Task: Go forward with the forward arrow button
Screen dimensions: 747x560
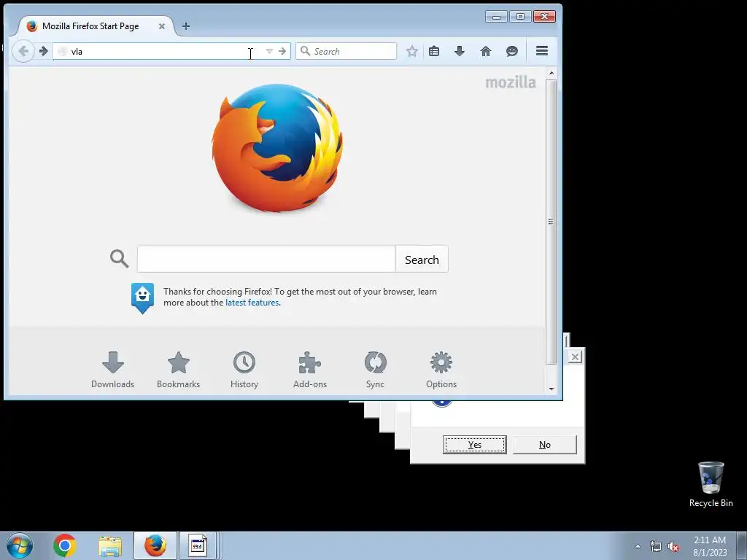Action: tap(43, 51)
